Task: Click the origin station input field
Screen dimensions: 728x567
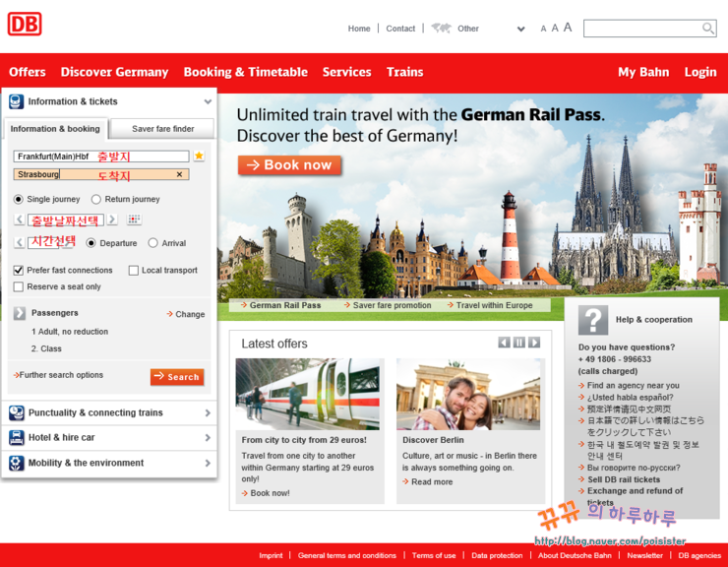Action: pos(101,157)
